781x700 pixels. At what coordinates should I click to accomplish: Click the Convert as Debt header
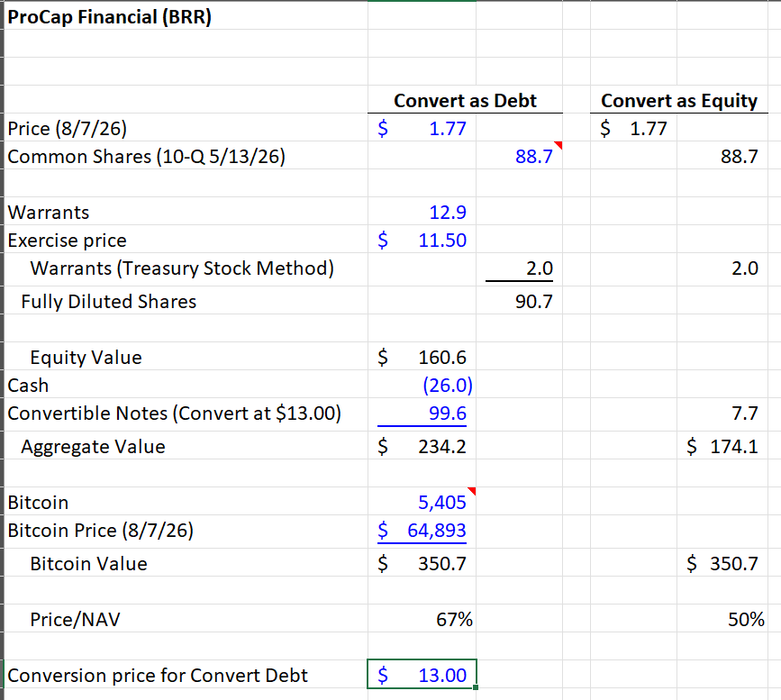465,101
